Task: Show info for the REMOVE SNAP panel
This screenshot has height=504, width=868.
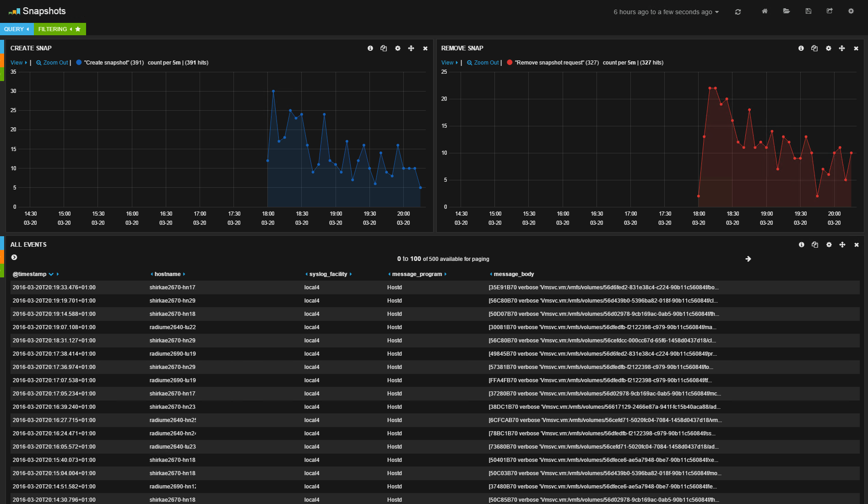Action: (801, 49)
